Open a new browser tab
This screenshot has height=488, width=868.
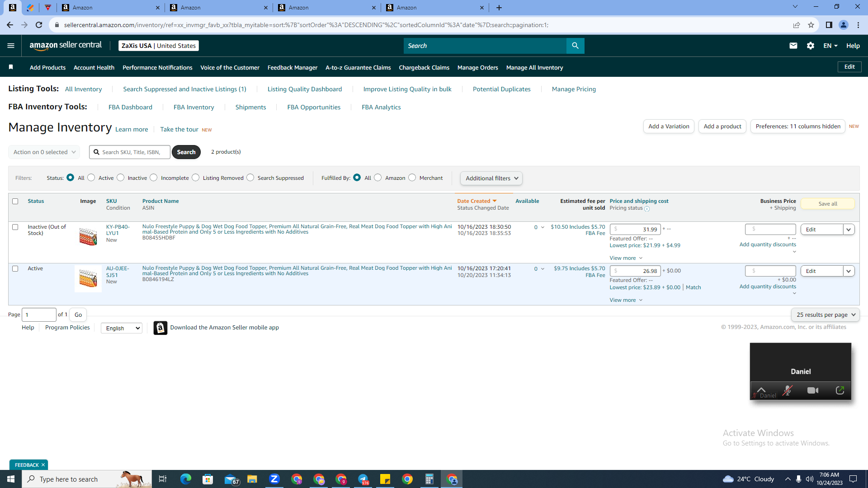pos(499,8)
